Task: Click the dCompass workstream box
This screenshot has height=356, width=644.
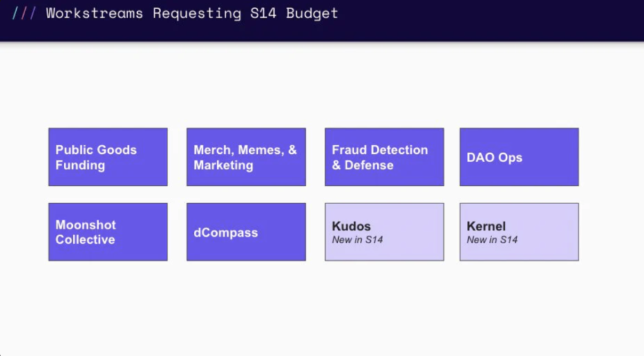Action: pyautogui.click(x=246, y=232)
